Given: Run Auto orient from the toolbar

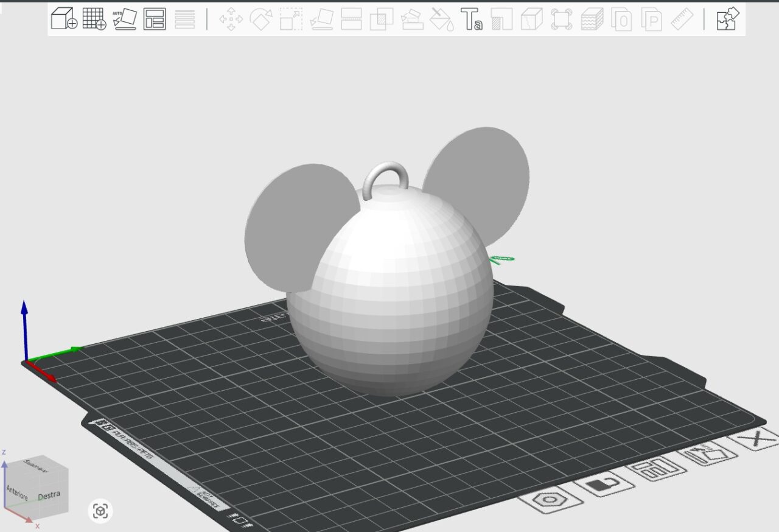Looking at the screenshot, I should click(x=124, y=19).
